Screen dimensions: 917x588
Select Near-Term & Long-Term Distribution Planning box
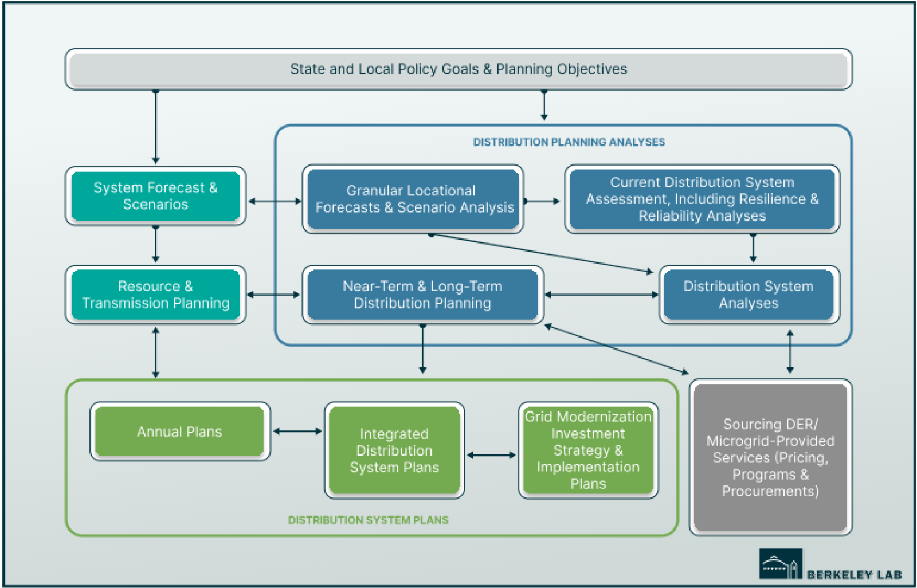tap(422, 295)
